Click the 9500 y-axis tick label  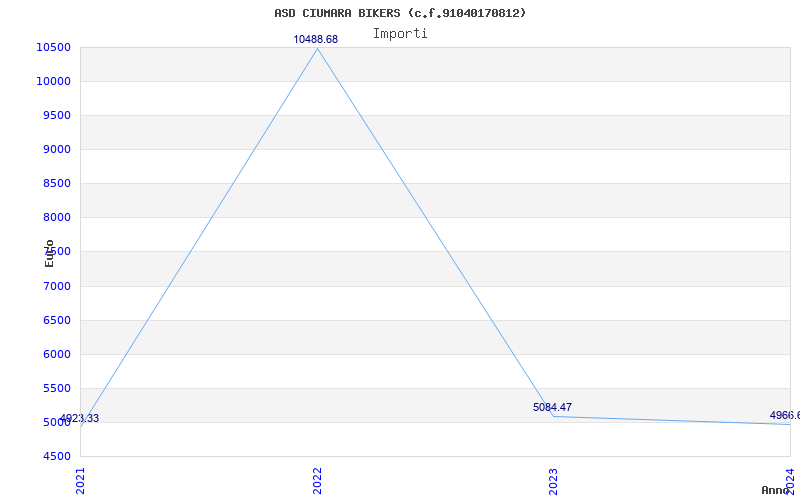point(57,115)
